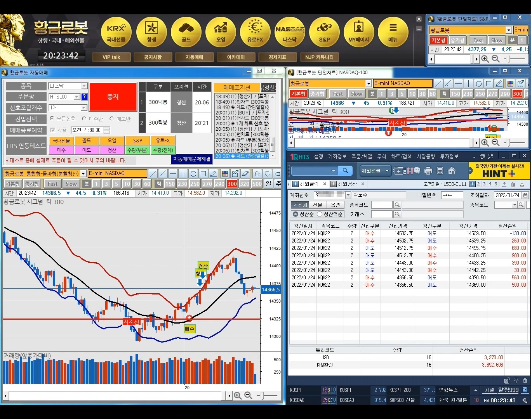Open 차트/검색 menu in 1Q HTS
This screenshot has height=419, width=532.
coord(402,156)
